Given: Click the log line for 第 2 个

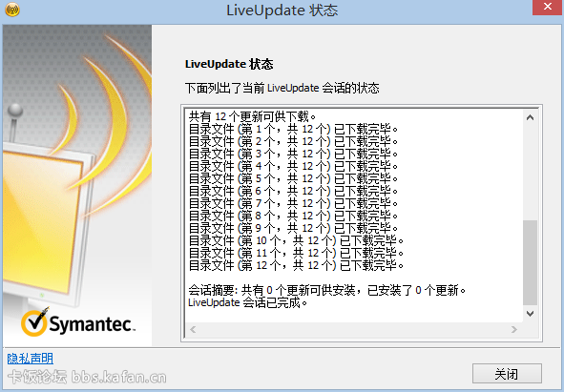Looking at the screenshot, I should (x=294, y=141).
